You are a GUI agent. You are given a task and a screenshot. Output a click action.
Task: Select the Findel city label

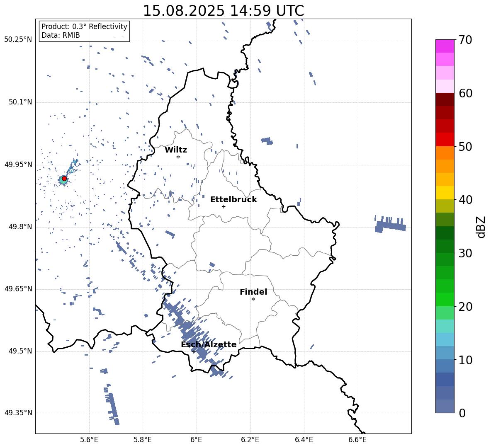pyautogui.click(x=253, y=292)
